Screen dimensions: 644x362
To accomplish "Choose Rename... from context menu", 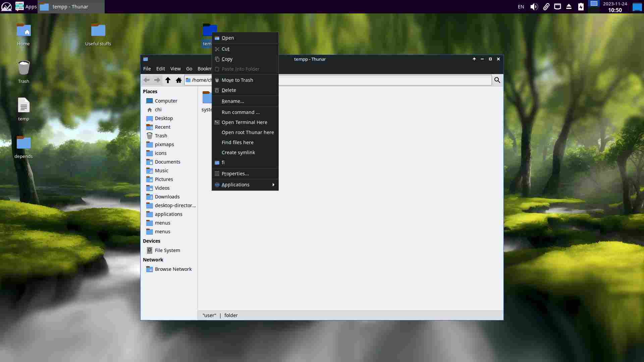I will point(232,101).
